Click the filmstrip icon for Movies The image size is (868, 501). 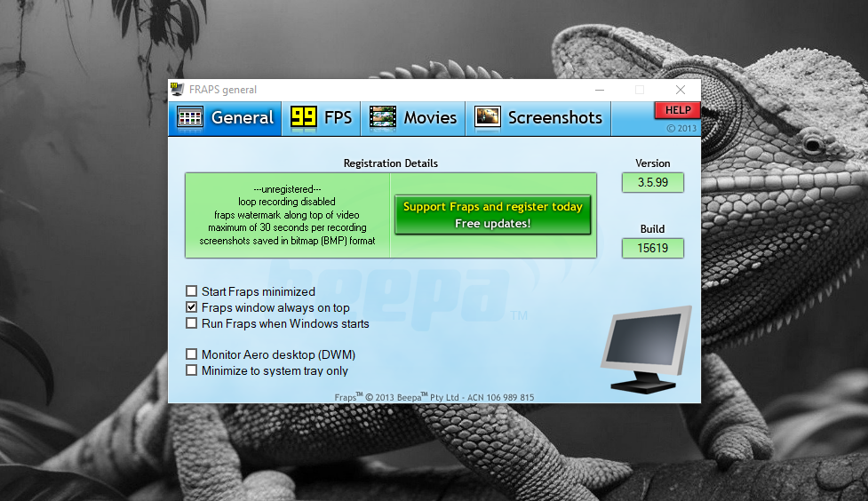[x=383, y=117]
